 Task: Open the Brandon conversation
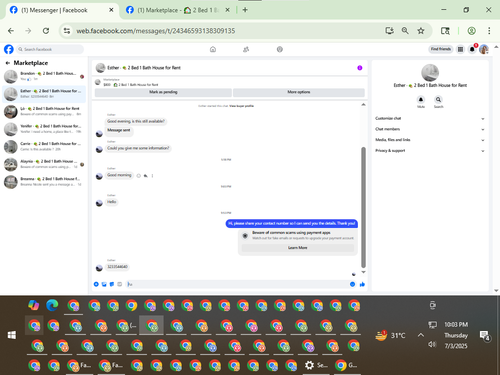pyautogui.click(x=44, y=76)
